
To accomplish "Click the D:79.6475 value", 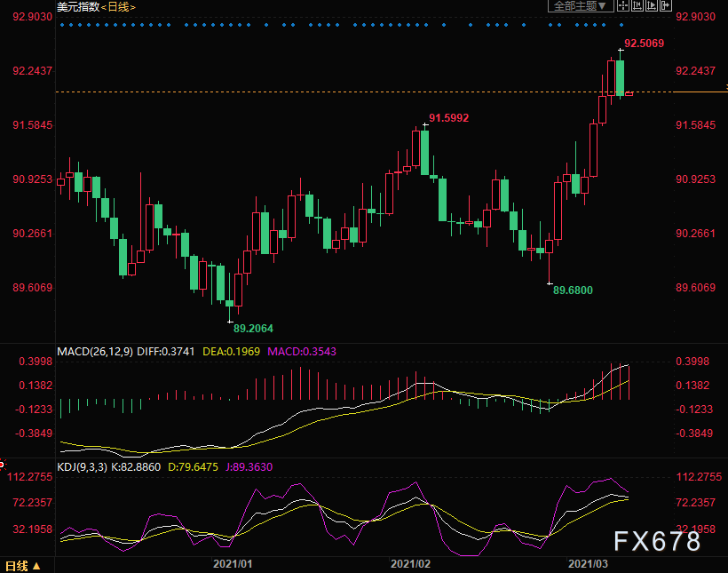I will pyautogui.click(x=193, y=467).
